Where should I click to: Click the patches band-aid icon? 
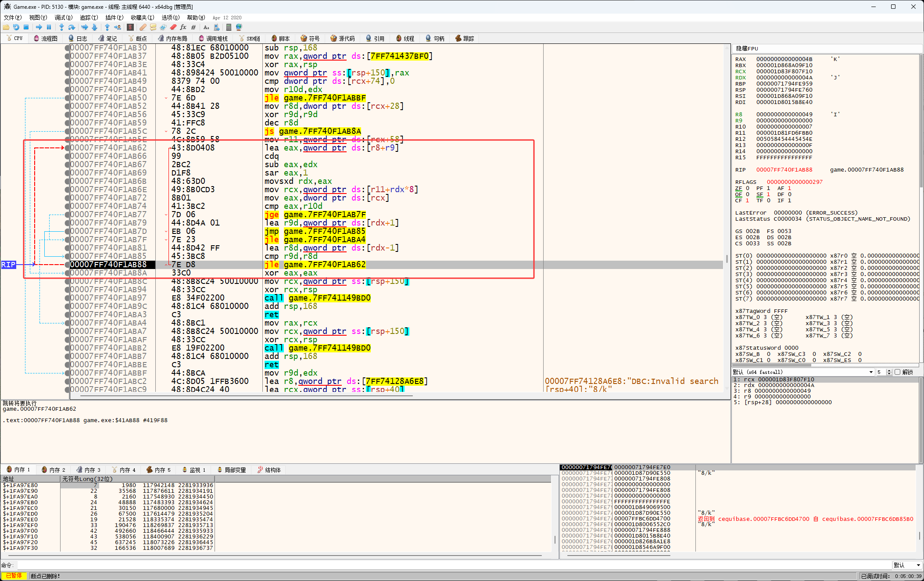pos(143,27)
